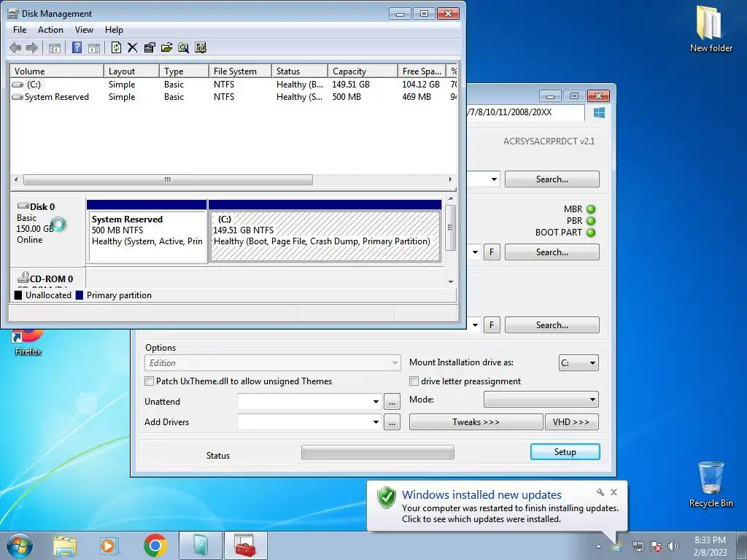Click the disk settings toolbar icon
Screen dimensions: 747x560
(201, 47)
